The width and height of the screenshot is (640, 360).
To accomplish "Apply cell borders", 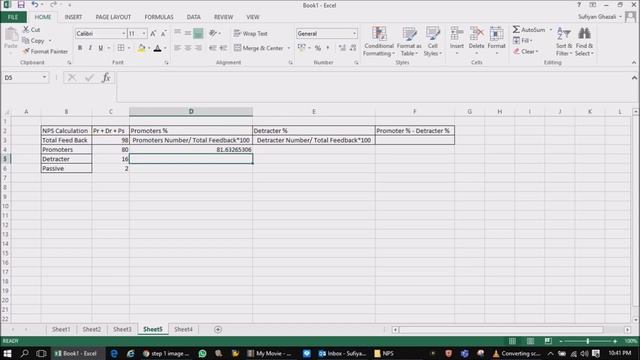I will pyautogui.click(x=121, y=48).
